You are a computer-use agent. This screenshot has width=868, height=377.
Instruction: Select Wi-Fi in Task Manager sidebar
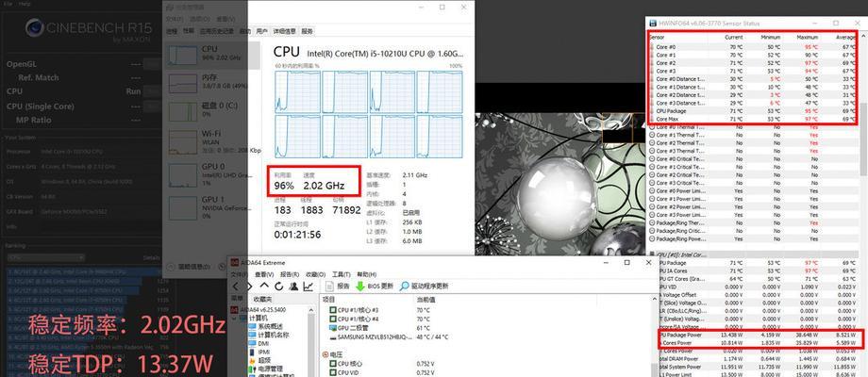pyautogui.click(x=213, y=141)
